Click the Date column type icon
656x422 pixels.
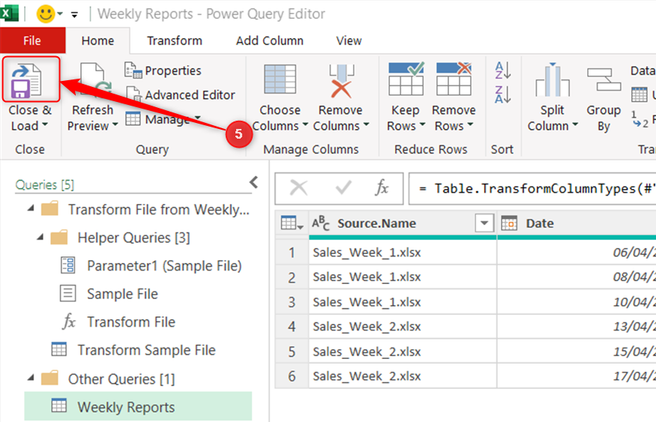509,223
